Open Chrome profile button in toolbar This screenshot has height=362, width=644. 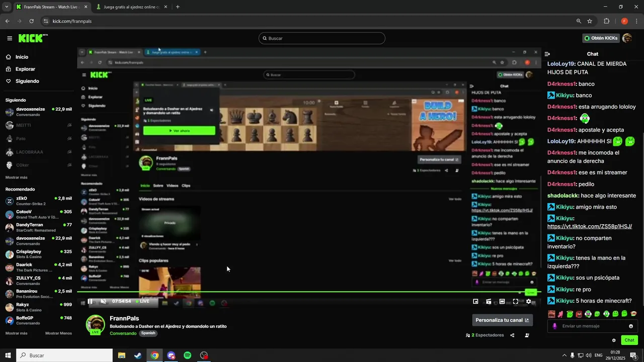click(x=624, y=21)
